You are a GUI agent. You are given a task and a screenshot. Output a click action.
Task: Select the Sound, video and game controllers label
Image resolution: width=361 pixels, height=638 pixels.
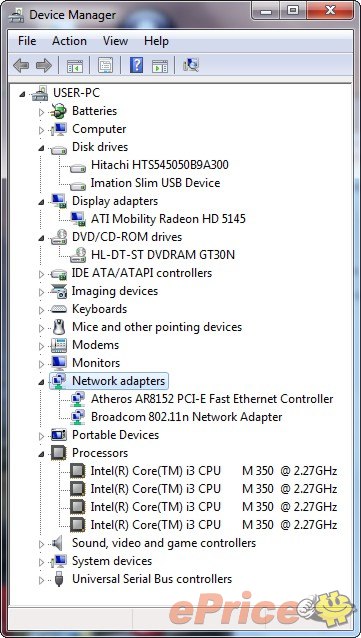(164, 543)
